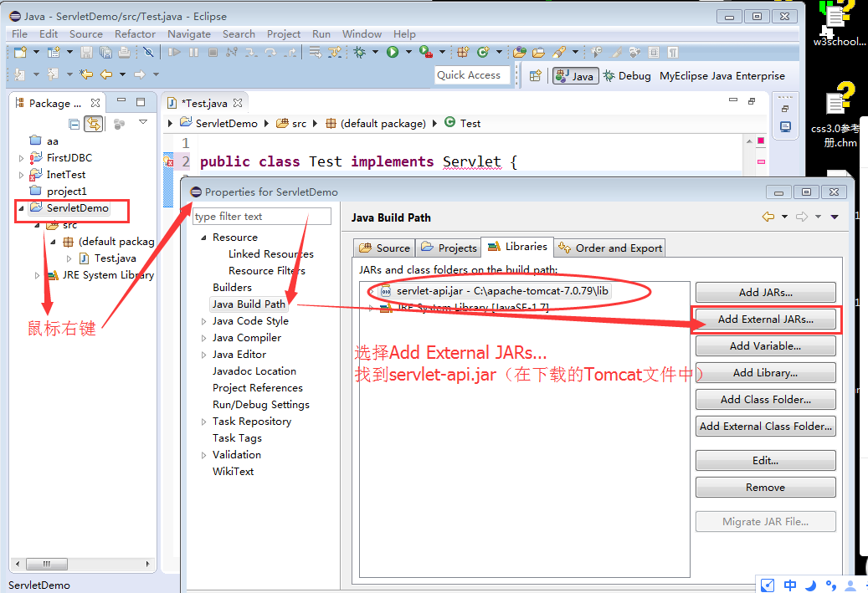This screenshot has height=593, width=868.
Task: Click the Search flashlight icon
Action: [x=559, y=53]
